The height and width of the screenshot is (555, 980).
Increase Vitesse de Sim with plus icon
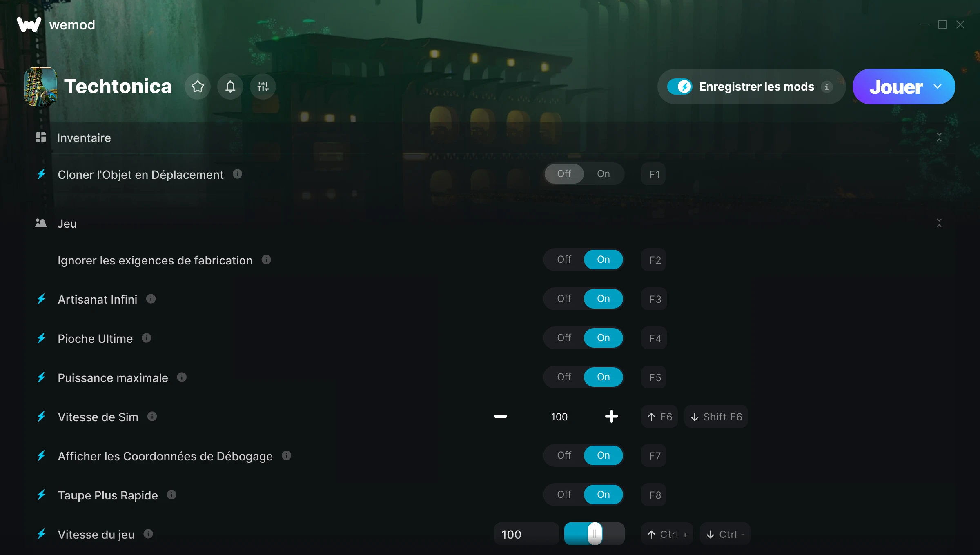click(611, 416)
